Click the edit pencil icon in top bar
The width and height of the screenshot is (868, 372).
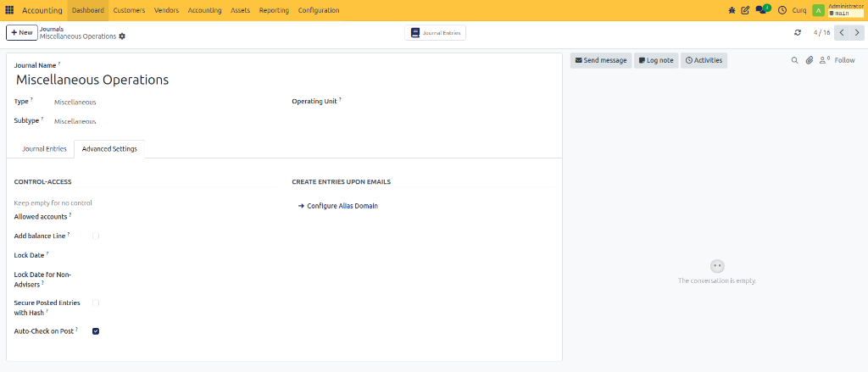(x=745, y=10)
